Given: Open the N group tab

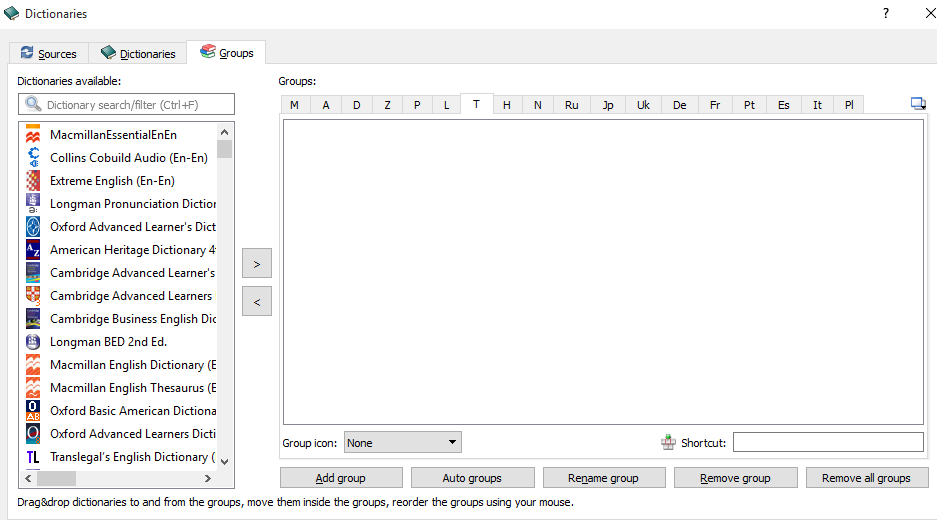Looking at the screenshot, I should coord(538,105).
